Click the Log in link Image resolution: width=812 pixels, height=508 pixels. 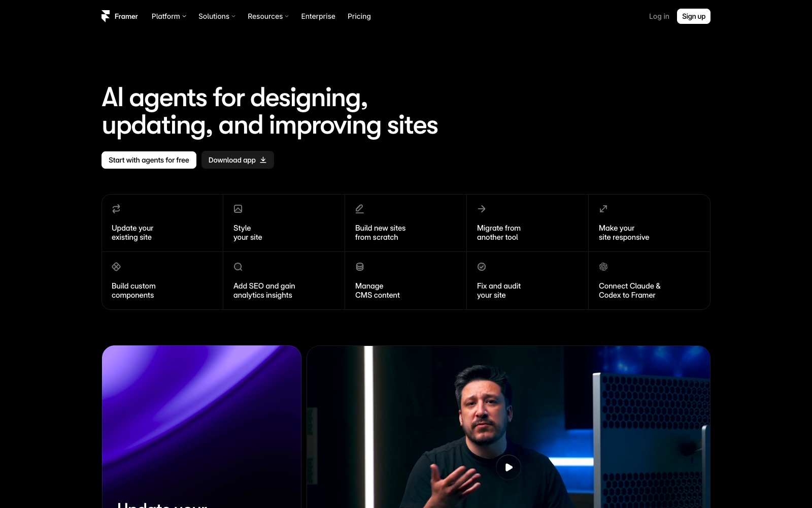[x=659, y=16]
